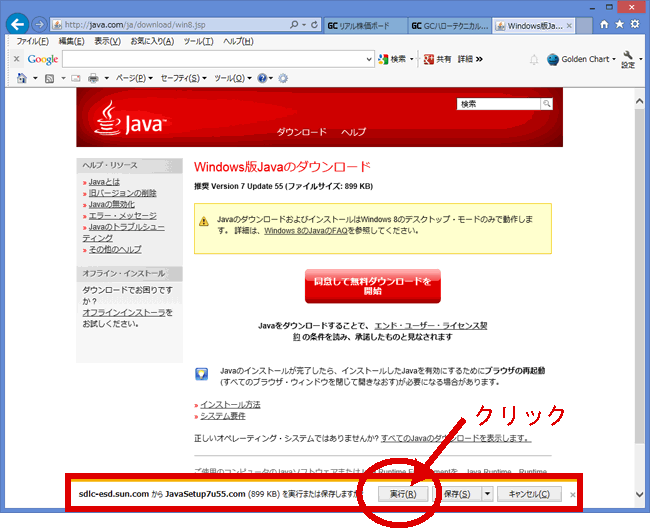
Task: Open Golden Chart account dropdown
Action: click(581, 59)
